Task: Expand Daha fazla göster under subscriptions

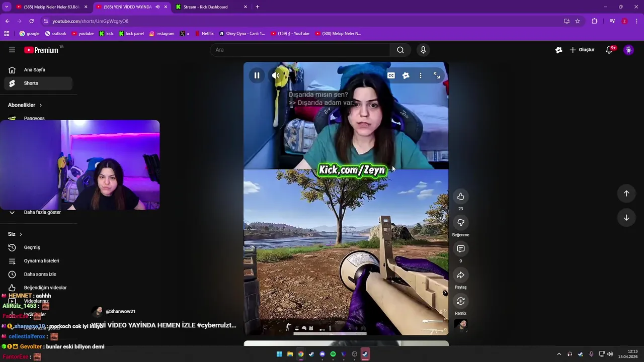Action: point(38,212)
